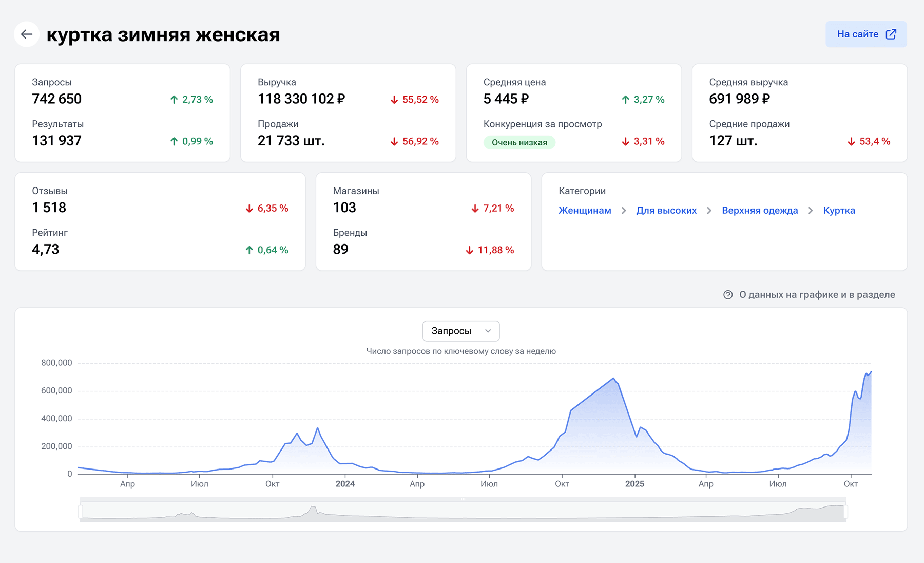Viewport: 924px width, 563px height.
Task: Go to Верхняя одежда category
Action: (x=760, y=211)
